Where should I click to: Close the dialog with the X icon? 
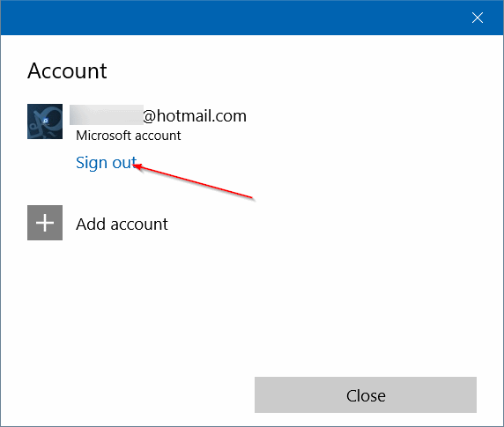(x=478, y=18)
